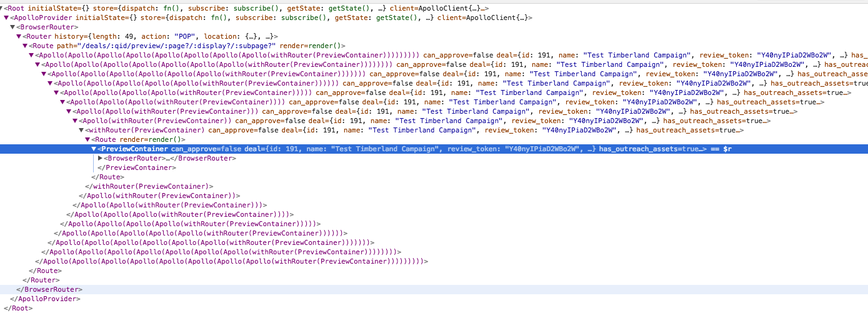Image resolution: width=868 pixels, height=313 pixels.
Task: Click review_token "Y40nyIPiaD2WBo2W" in the highlighted row
Action: point(514,149)
